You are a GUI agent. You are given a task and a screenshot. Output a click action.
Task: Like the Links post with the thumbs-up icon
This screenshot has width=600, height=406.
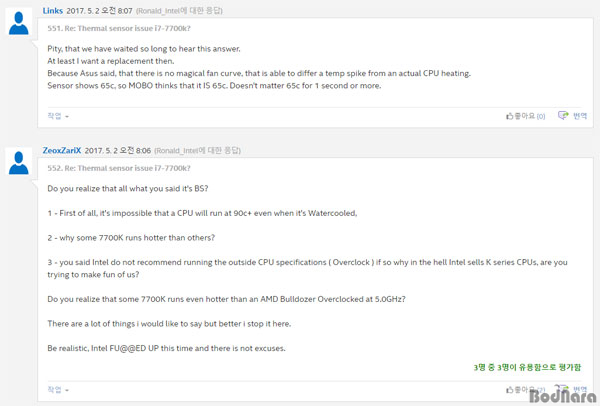[x=509, y=116]
